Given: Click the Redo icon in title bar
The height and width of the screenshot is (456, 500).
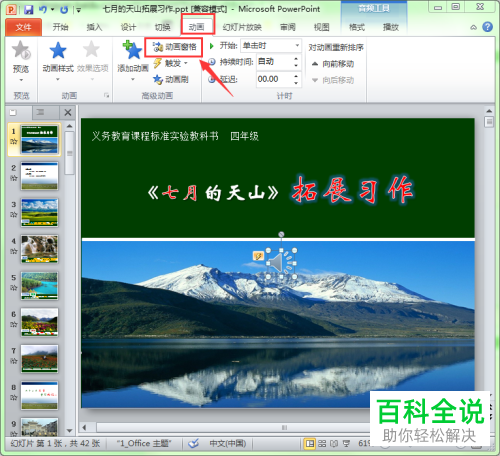Looking at the screenshot, I should coord(64,9).
